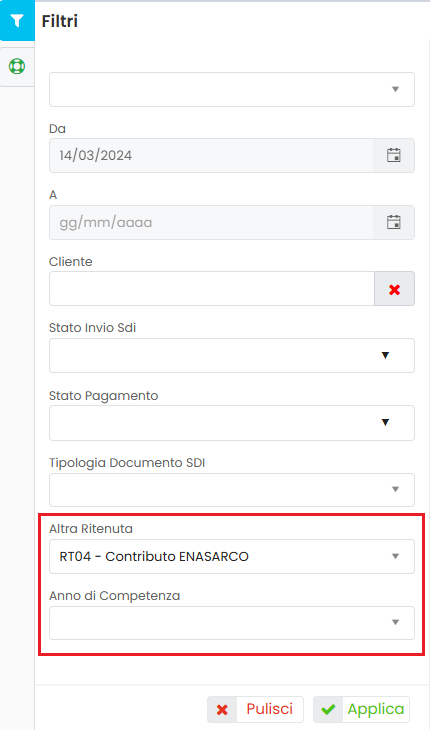This screenshot has height=730, width=430.
Task: Click the blue filter funnel icon
Action: (17, 21)
